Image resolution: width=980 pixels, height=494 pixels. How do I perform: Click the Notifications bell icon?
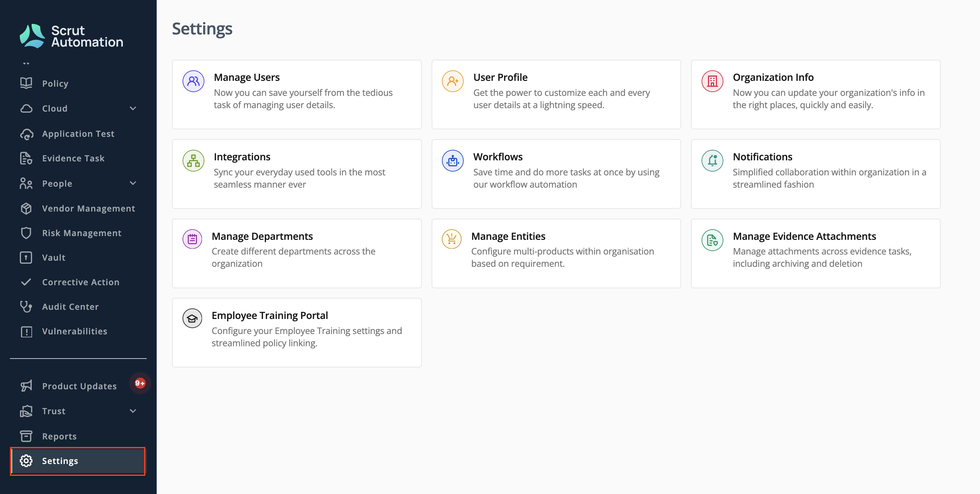pos(712,160)
